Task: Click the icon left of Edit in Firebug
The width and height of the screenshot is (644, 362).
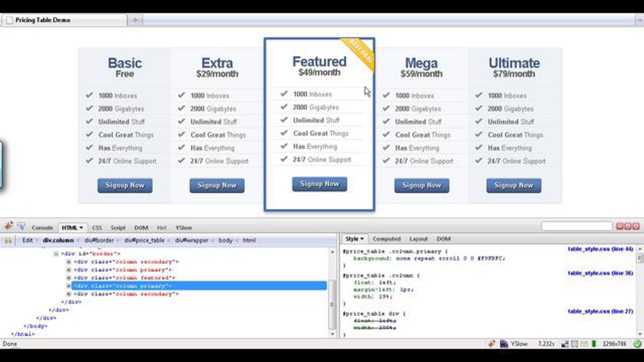Action: (x=8, y=240)
